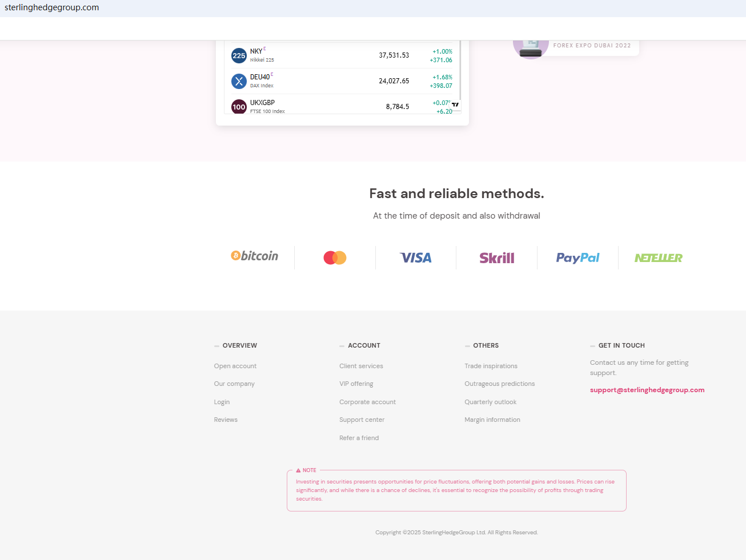Visit the VIP offering link
The image size is (746, 560).
tap(356, 384)
